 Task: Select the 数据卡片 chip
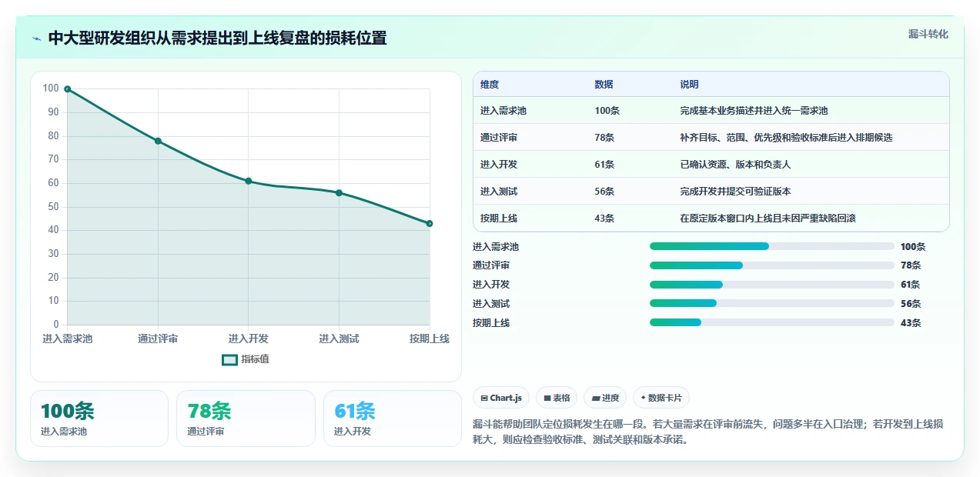661,398
